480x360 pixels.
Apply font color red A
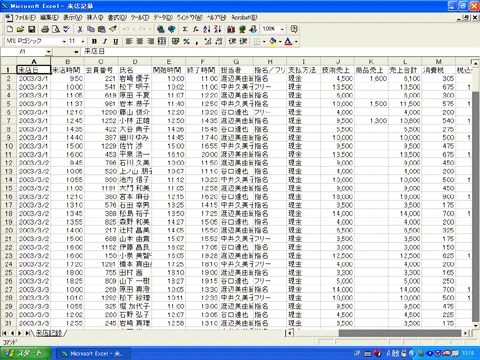coord(289,41)
